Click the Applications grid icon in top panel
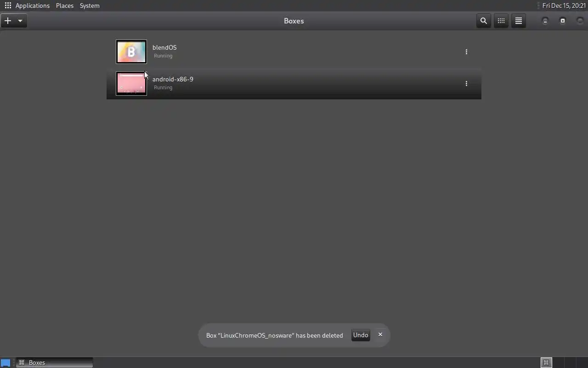The image size is (588, 368). [x=8, y=6]
